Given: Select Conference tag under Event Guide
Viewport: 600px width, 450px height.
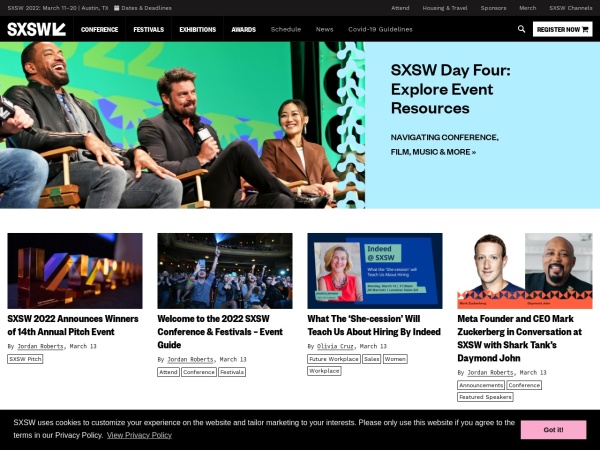Looking at the screenshot, I should click(199, 372).
